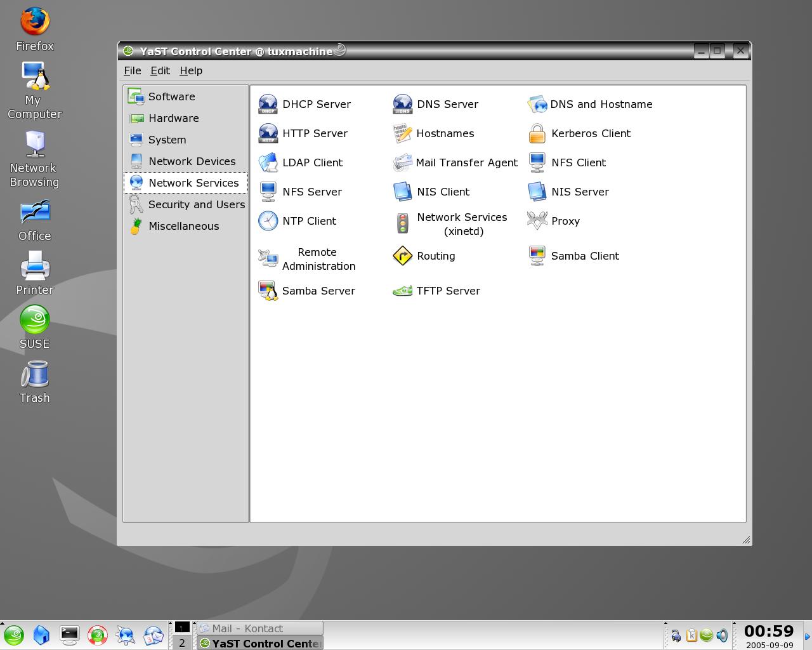This screenshot has height=650, width=812.
Task: Select the Network Devices category
Action: [x=186, y=161]
